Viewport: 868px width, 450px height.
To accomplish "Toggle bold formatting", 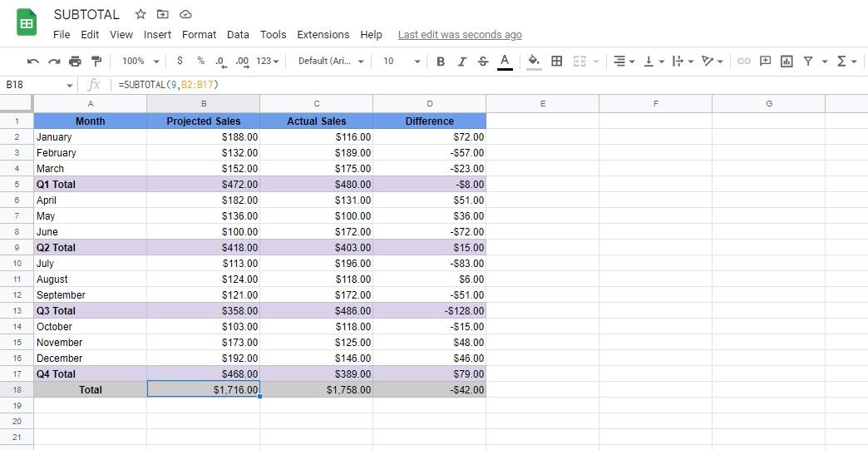I will (441, 61).
